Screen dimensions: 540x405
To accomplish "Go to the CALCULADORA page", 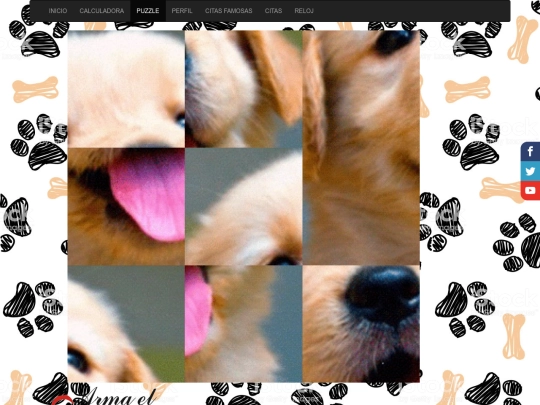I will (x=102, y=11).
